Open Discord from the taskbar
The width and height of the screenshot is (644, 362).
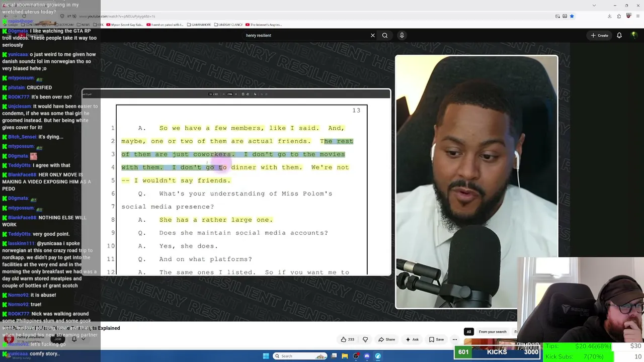(367, 356)
